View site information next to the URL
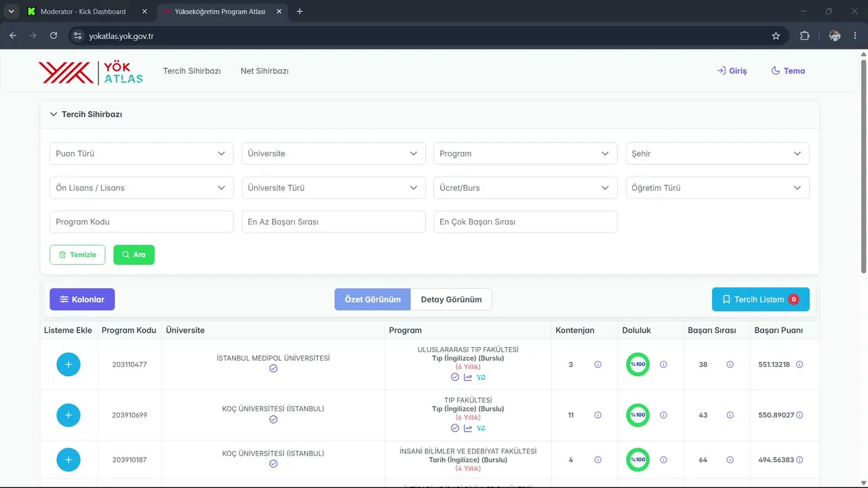Screen dimensions: 868x488 tap(77, 36)
